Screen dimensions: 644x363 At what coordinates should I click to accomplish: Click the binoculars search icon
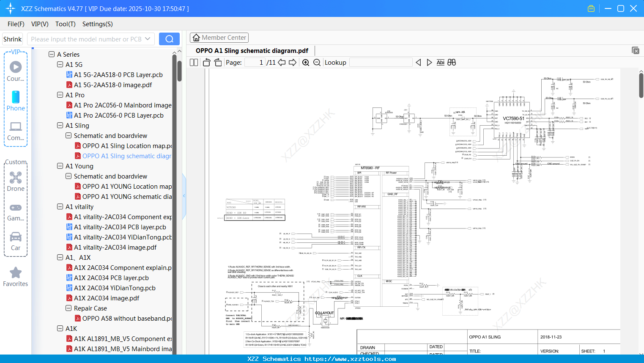click(x=452, y=63)
